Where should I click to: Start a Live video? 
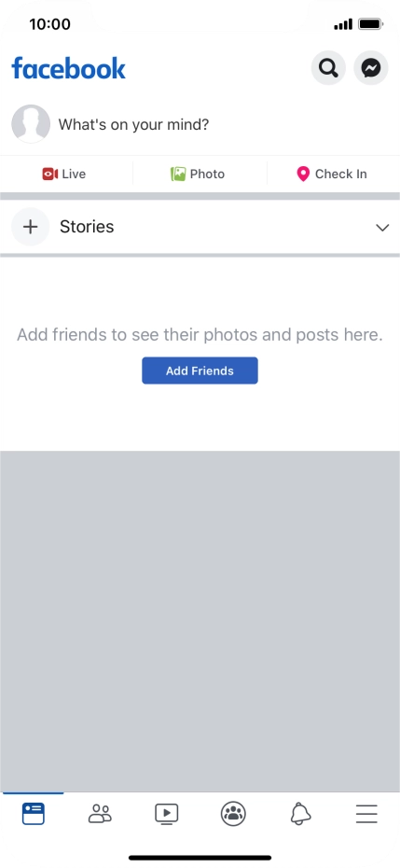(x=64, y=174)
